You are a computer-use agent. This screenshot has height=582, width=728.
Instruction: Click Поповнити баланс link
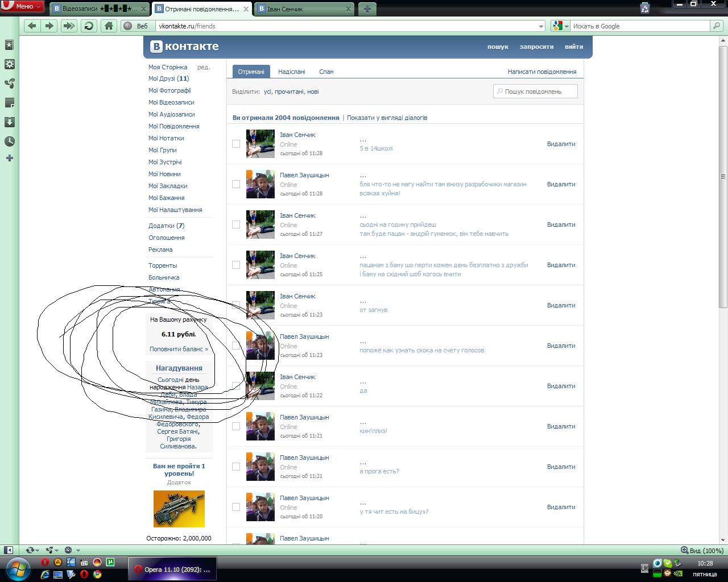coord(179,349)
